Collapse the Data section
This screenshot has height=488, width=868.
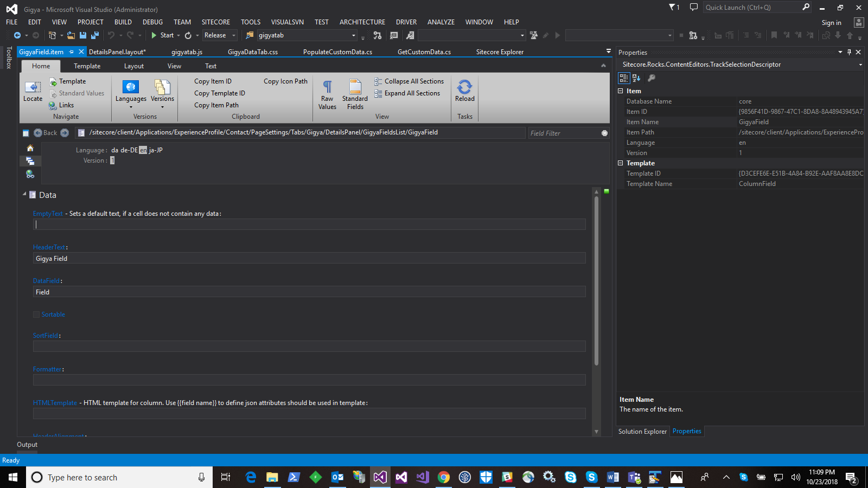coord(24,194)
